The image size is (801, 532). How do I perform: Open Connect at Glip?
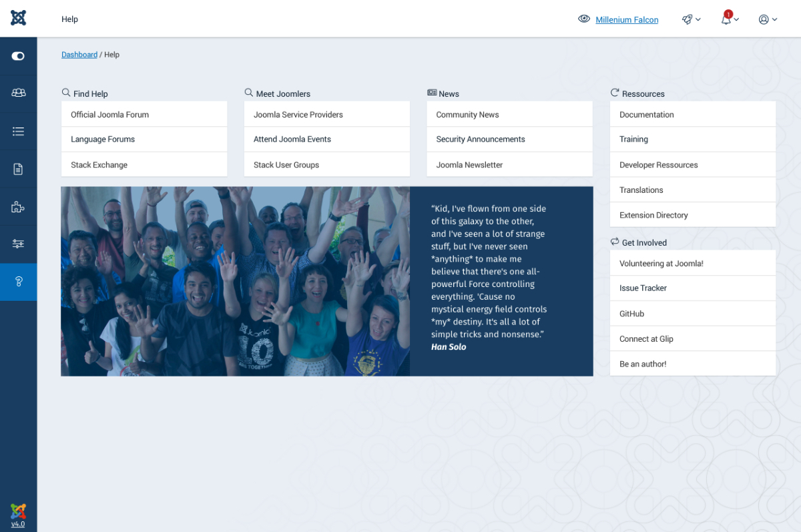(693, 338)
